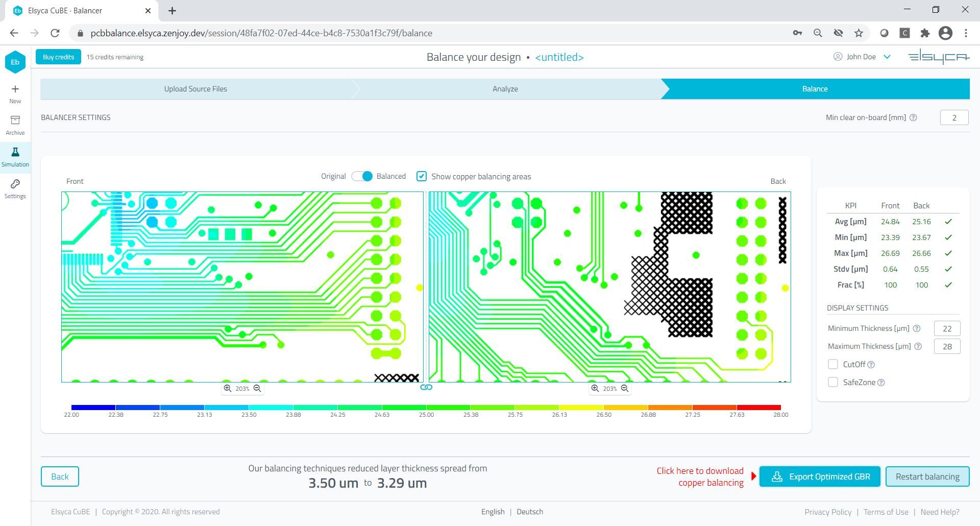The image size is (980, 526).
Task: Go to Upload Source Files step
Action: [x=195, y=89]
